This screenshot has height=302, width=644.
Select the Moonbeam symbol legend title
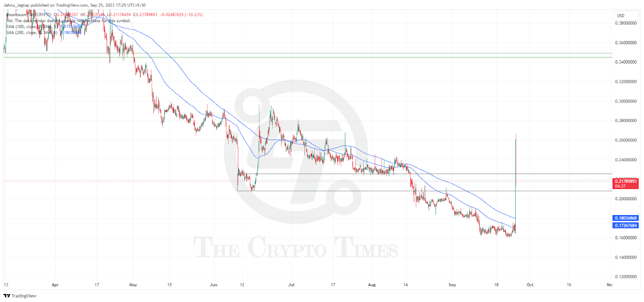pos(29,15)
